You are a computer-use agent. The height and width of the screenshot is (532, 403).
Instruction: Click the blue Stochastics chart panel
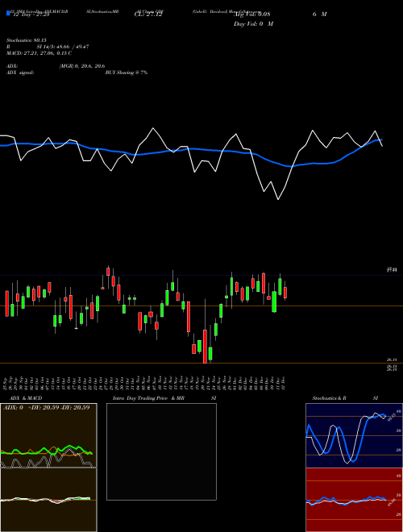[x=354, y=435]
